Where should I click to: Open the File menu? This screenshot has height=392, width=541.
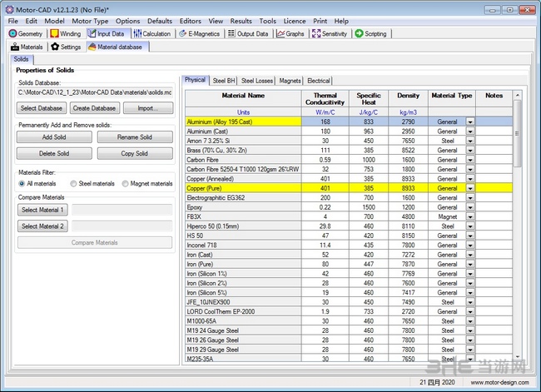coord(13,21)
